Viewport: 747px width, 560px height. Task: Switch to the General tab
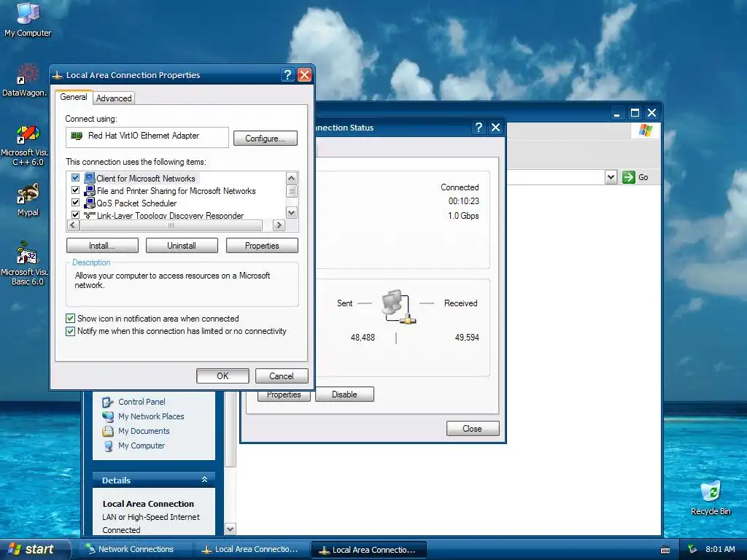tap(74, 97)
